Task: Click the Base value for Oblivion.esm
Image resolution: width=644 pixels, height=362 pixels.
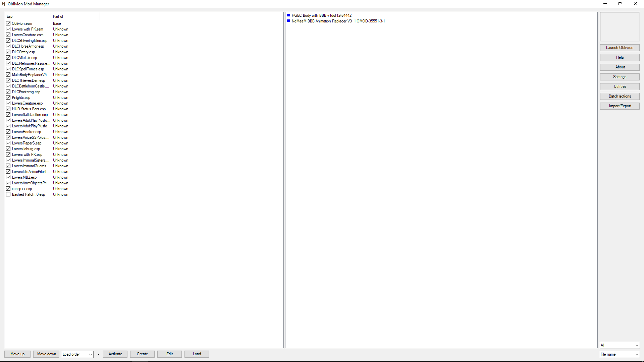Action: coord(57,23)
